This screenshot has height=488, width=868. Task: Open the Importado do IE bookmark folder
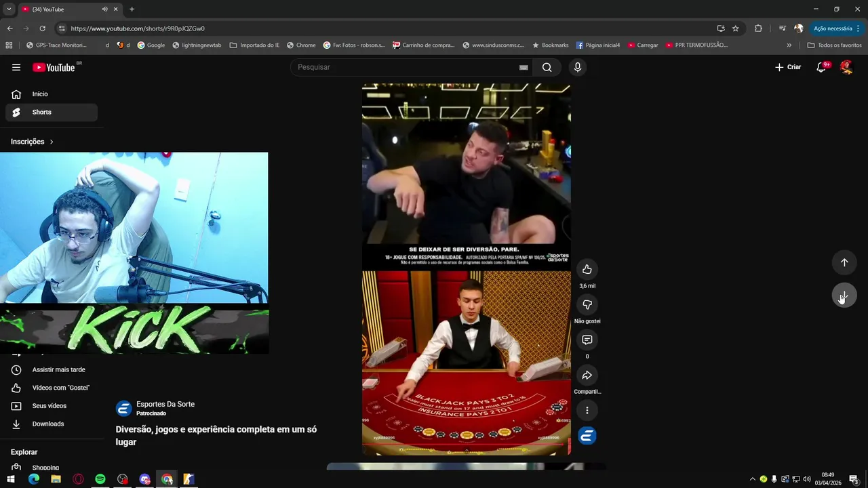[254, 45]
